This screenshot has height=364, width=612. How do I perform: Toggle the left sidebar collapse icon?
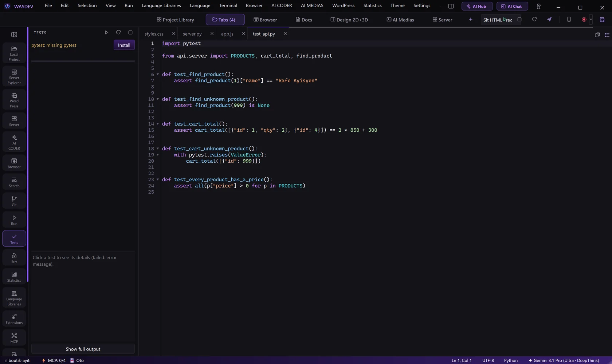[x=14, y=35]
